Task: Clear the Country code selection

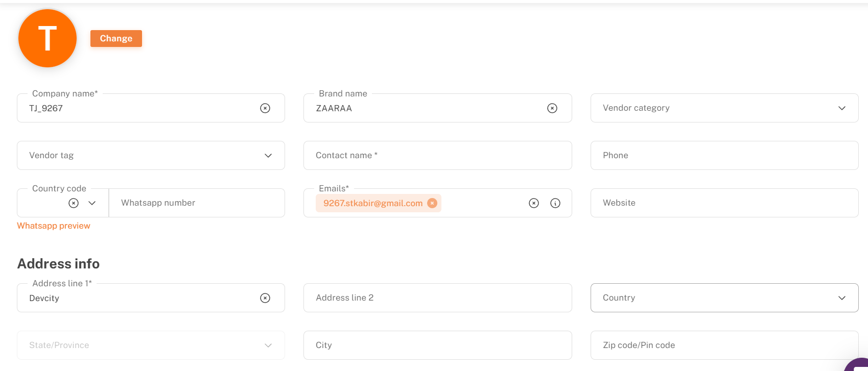Action: (x=74, y=203)
